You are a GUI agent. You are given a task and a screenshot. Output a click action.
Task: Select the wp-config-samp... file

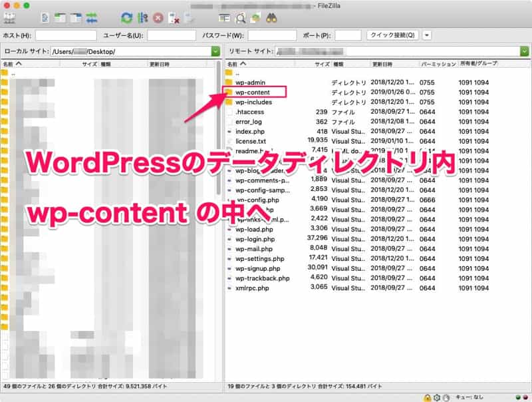click(x=263, y=190)
